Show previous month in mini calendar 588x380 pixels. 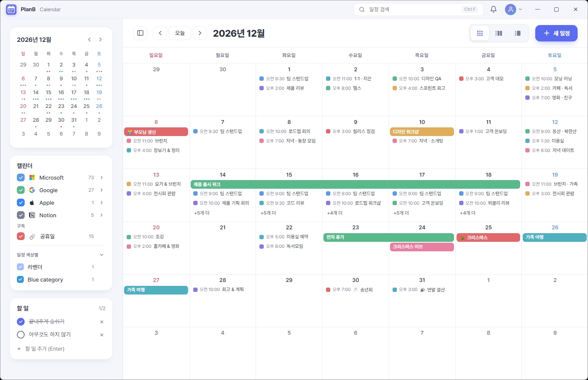point(89,40)
